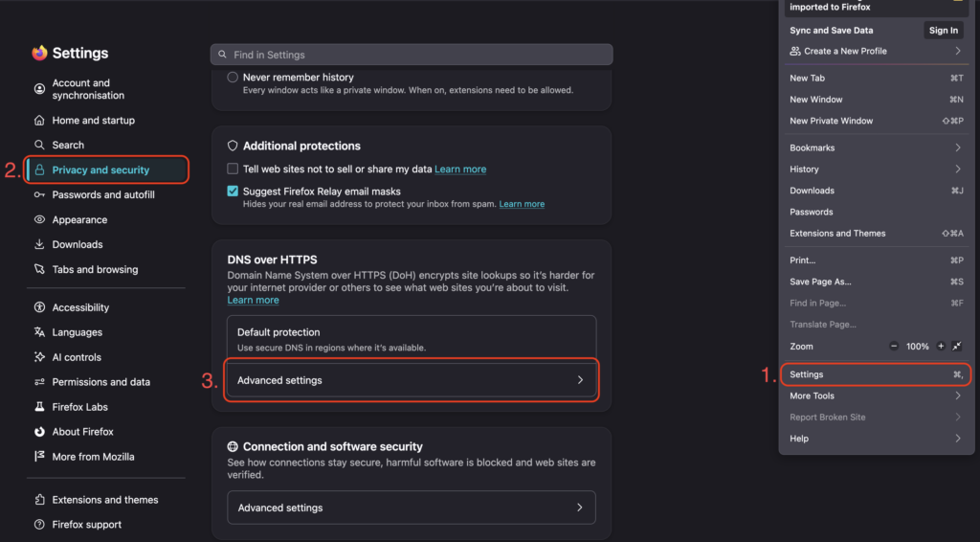Open DNS over HTTPS Advanced settings row
The width and height of the screenshot is (980, 542).
click(412, 380)
